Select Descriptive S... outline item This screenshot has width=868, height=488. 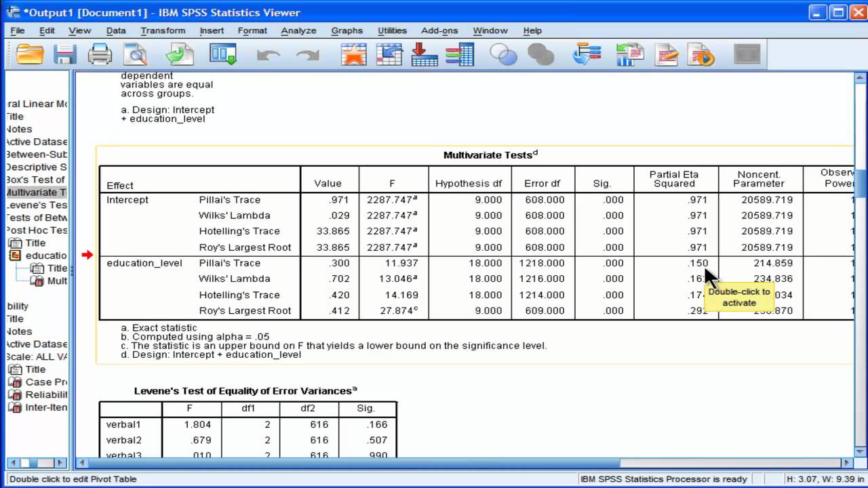pyautogui.click(x=37, y=167)
